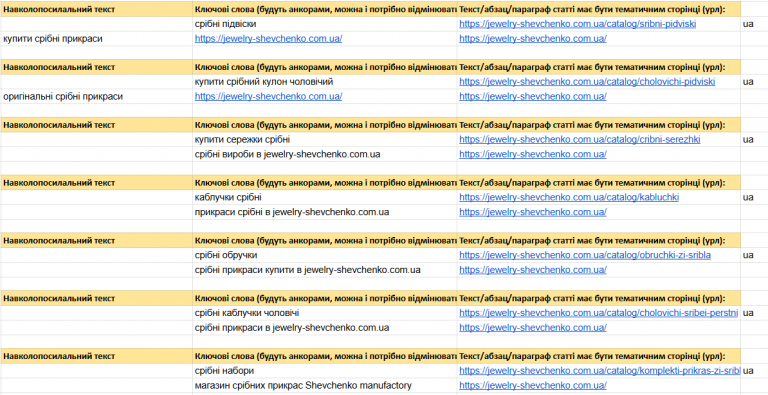The width and height of the screenshot is (768, 395).
Task: Open homepage link right of 'срібні вироби в jewelry-shevchenko.com.ua'
Action: coord(533,154)
